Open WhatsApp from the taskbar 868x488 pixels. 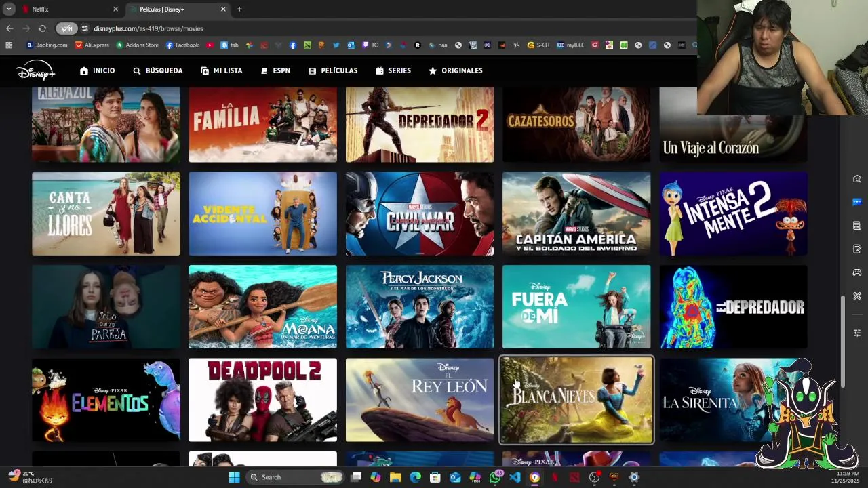pos(495,477)
